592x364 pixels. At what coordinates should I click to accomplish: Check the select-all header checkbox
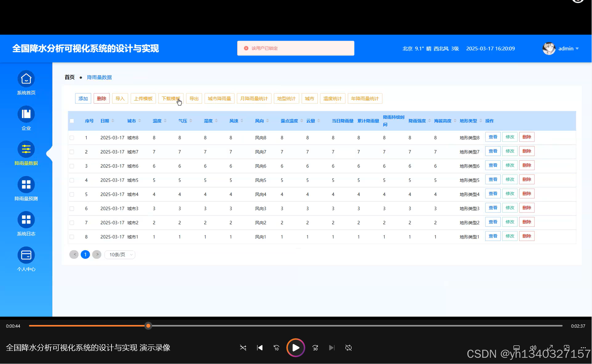point(72,121)
